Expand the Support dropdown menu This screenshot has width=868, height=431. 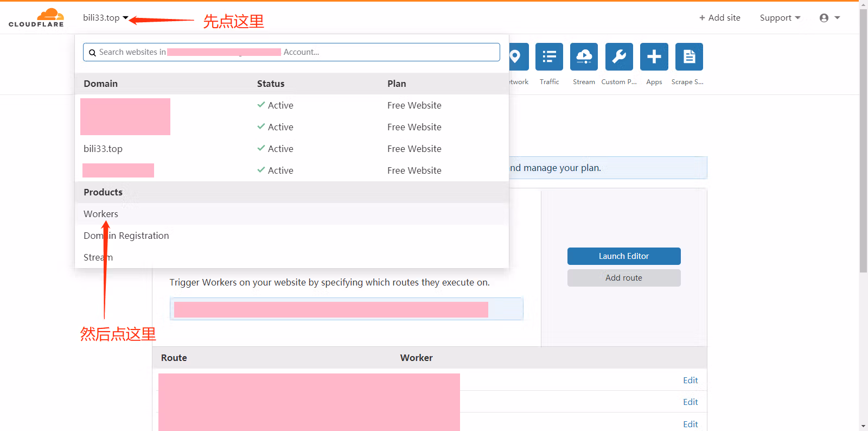click(780, 17)
